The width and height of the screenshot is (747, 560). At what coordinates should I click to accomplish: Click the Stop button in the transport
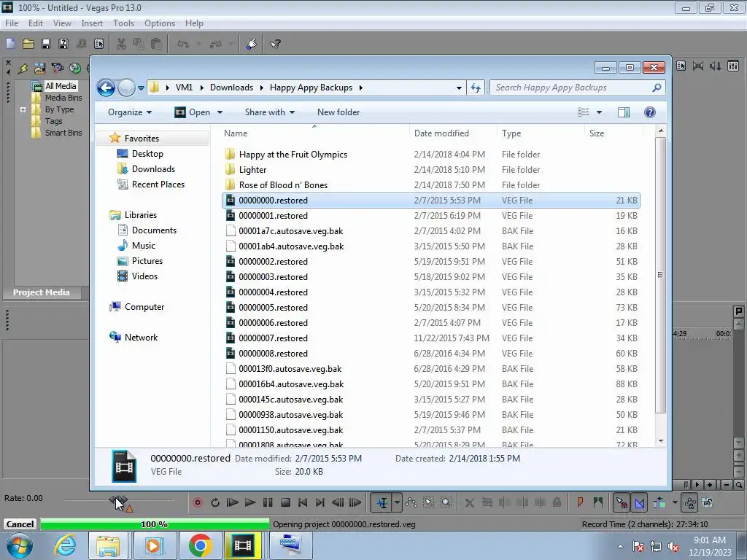click(285, 502)
